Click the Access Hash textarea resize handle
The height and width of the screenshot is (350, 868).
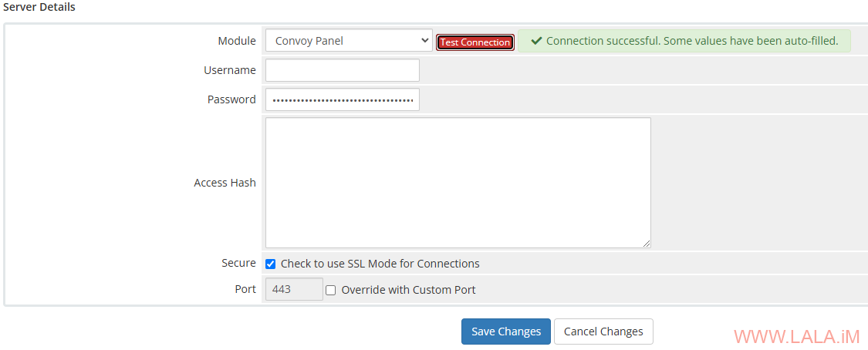pos(647,244)
